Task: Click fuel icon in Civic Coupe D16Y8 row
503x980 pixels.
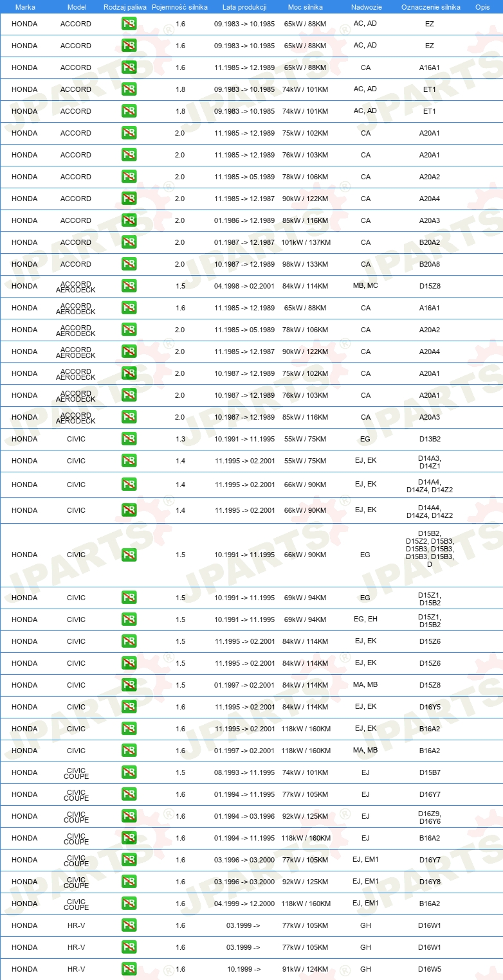Action: point(129,882)
